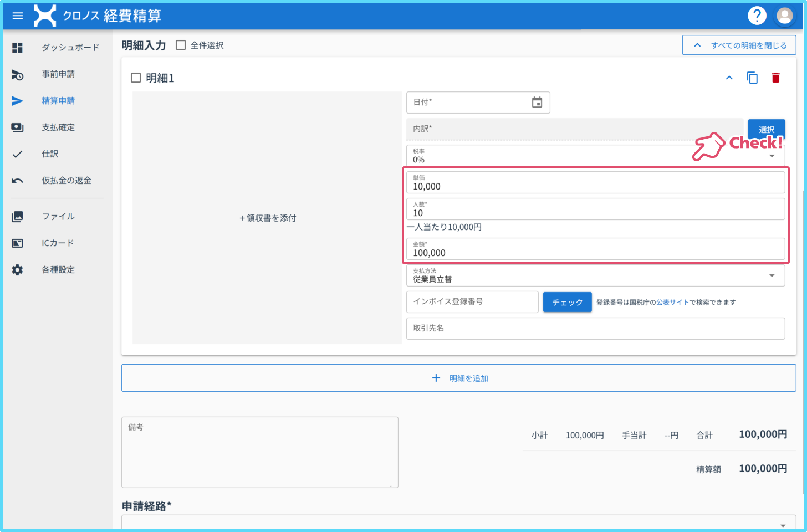Click the ダッシュボード grid icon
The height and width of the screenshot is (532, 807).
pos(18,48)
